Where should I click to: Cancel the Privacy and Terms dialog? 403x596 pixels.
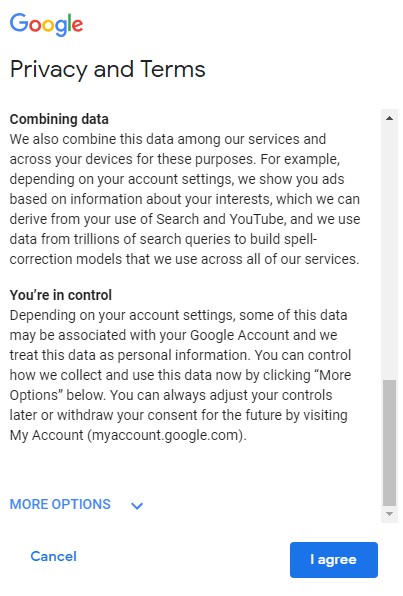point(54,556)
